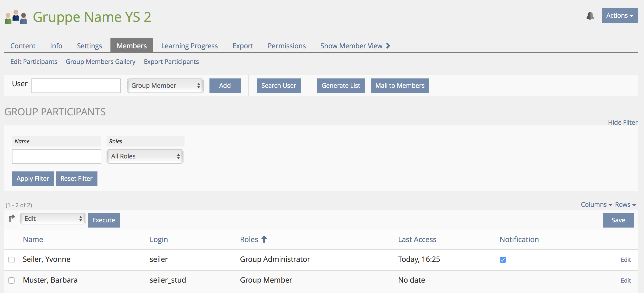The height and width of the screenshot is (293, 644).
Task: Switch to the Learning Progress tab
Action: [x=189, y=46]
